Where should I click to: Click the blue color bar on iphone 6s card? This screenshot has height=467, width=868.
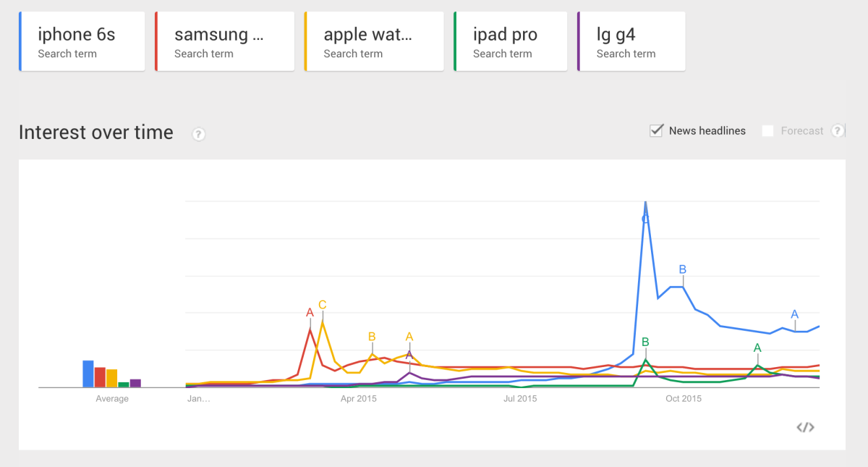[20, 41]
